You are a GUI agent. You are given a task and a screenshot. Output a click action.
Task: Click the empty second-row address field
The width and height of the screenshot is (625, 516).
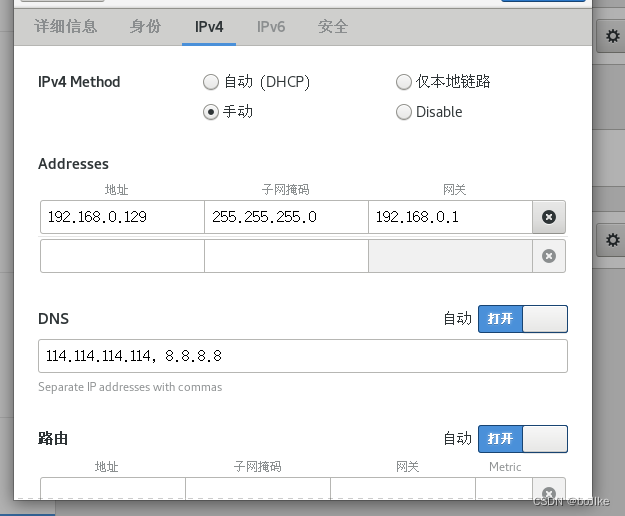[122, 256]
